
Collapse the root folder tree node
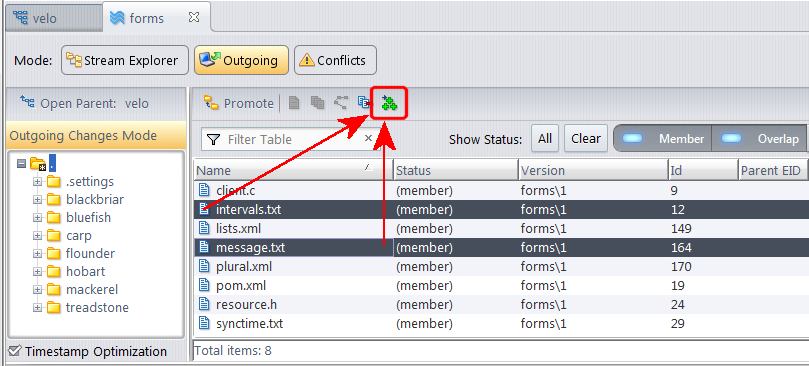click(21, 164)
